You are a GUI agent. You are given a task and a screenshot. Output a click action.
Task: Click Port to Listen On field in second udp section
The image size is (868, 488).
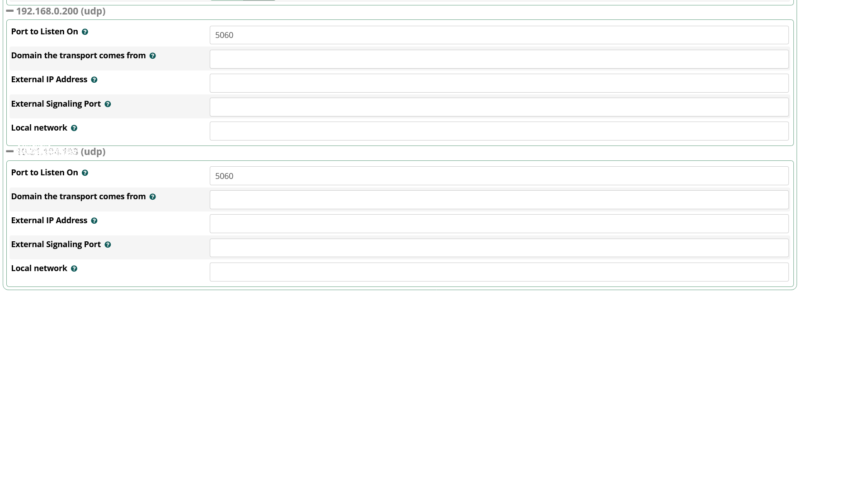click(x=499, y=176)
